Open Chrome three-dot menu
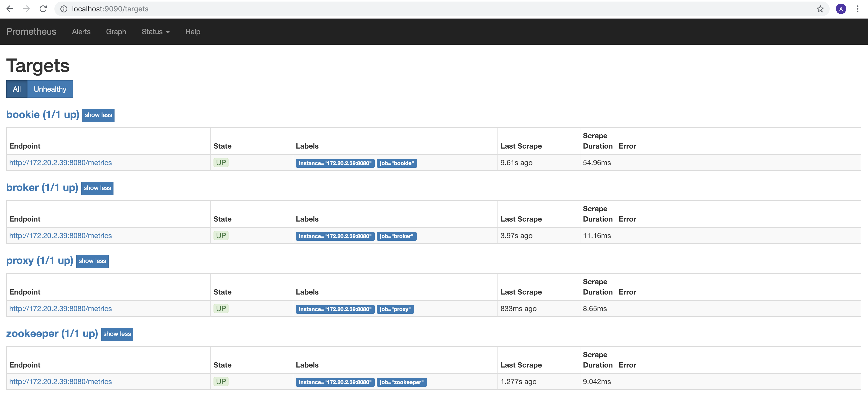 coord(858,9)
